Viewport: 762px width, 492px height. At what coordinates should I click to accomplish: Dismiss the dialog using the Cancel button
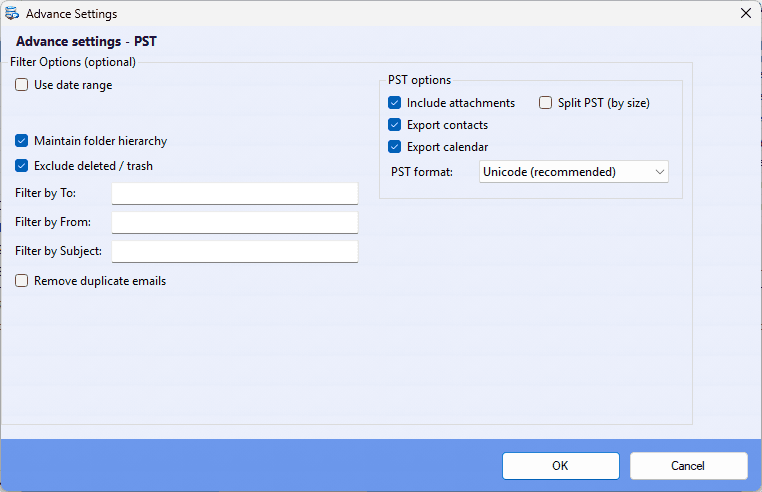coord(689,466)
